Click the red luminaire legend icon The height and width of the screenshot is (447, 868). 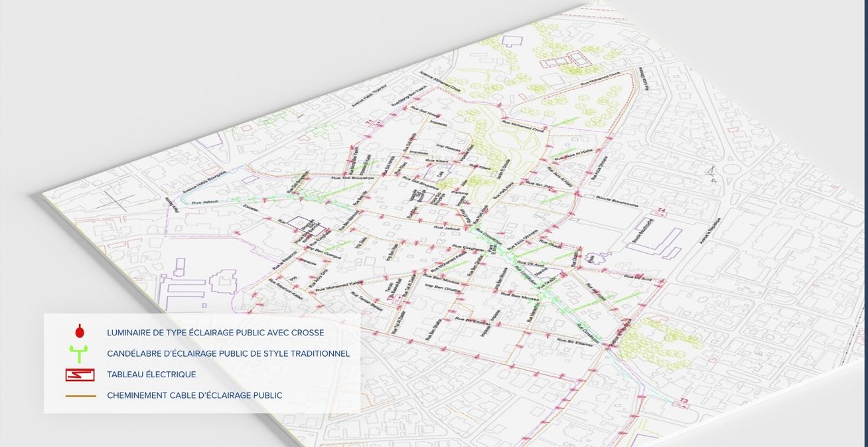tap(80, 331)
